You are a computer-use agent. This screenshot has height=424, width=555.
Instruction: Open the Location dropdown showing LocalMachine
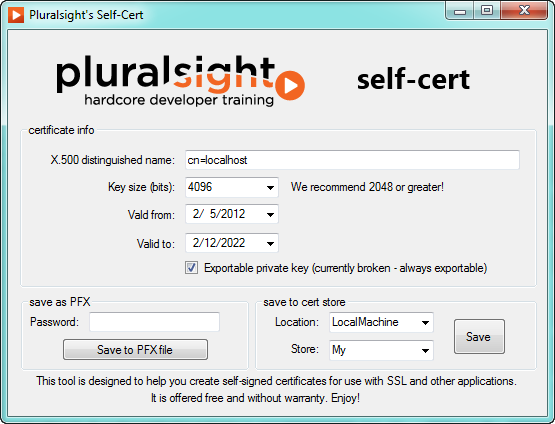pyautogui.click(x=381, y=322)
